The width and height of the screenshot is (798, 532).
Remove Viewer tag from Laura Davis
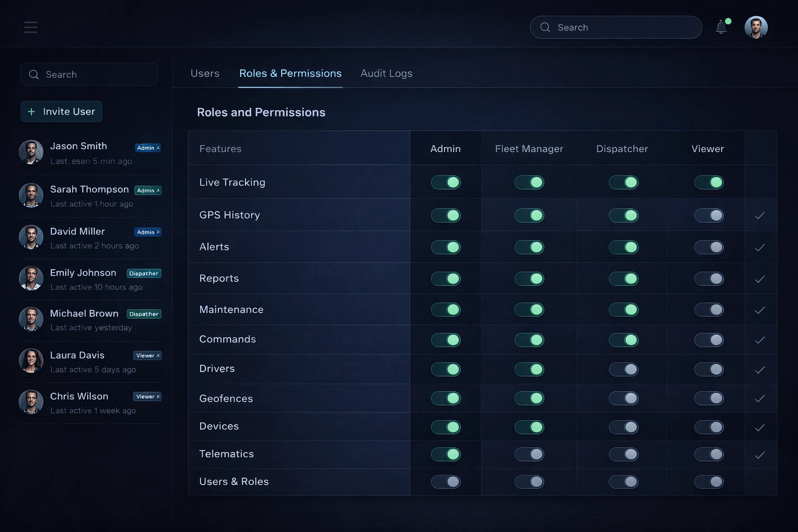(158, 356)
